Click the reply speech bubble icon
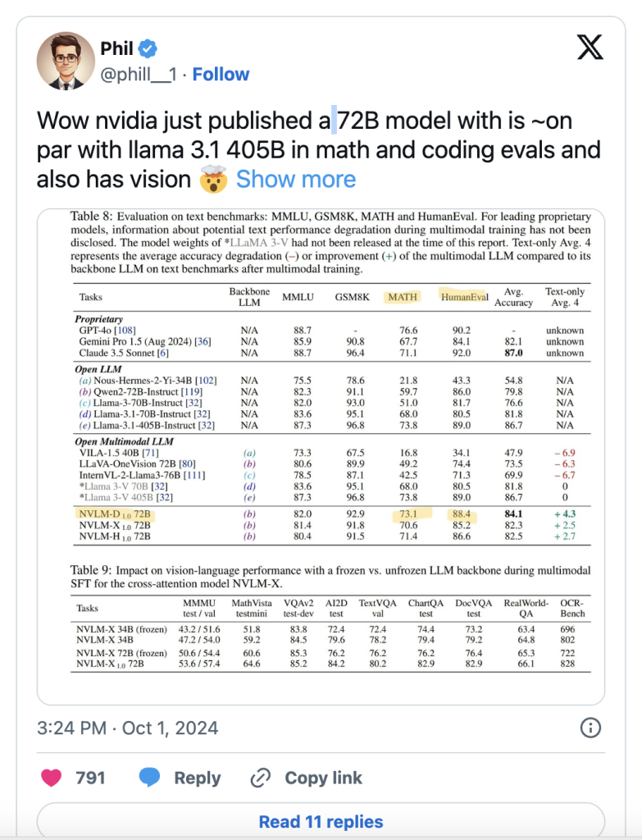This screenshot has width=642, height=840. (x=150, y=778)
